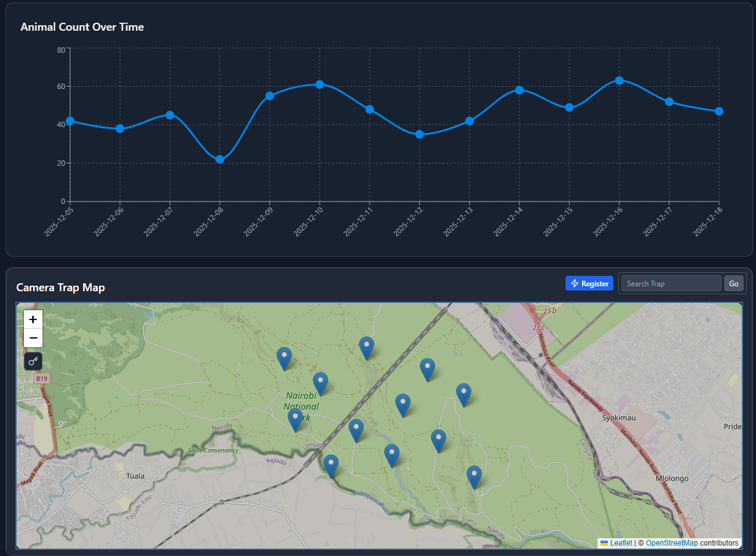This screenshot has height=556, width=756.
Task: Click the peak data point at 2025-12-16
Action: click(x=618, y=80)
